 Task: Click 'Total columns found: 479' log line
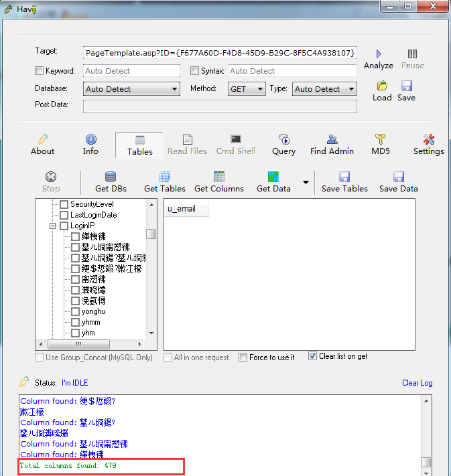(68, 465)
